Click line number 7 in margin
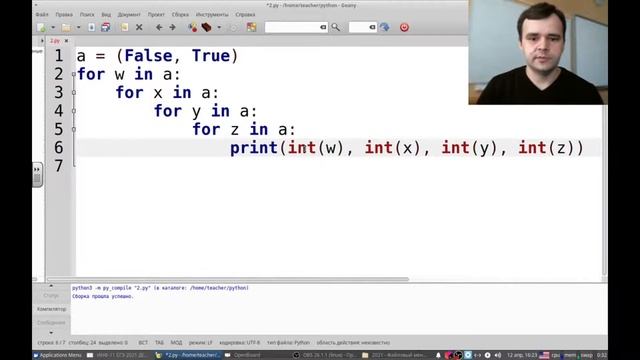 coord(59,166)
